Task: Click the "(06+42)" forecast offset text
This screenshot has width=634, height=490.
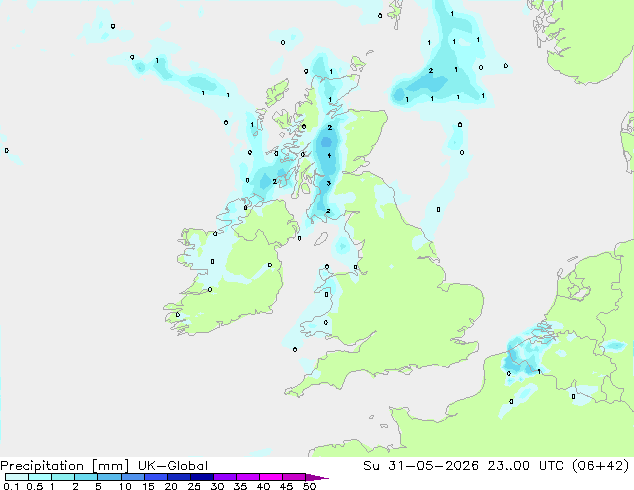Action: coord(600,466)
